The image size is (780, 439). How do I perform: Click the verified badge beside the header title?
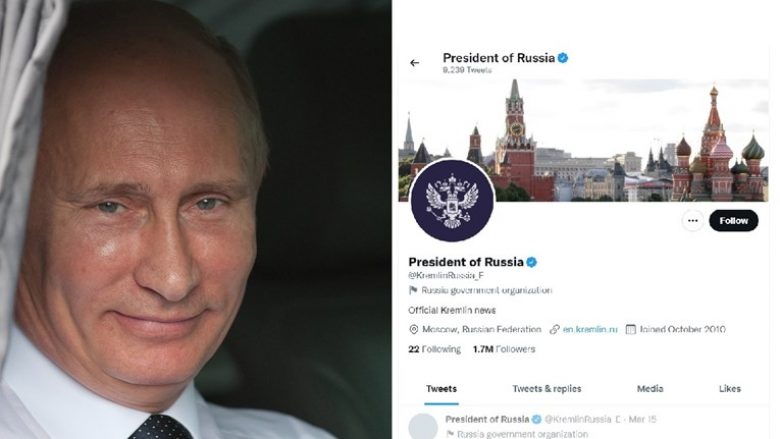[x=563, y=58]
